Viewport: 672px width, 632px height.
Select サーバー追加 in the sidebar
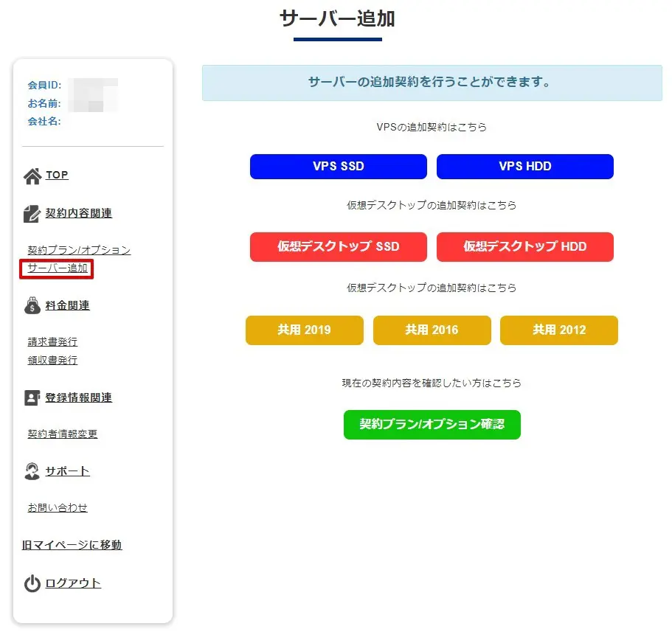click(x=58, y=268)
